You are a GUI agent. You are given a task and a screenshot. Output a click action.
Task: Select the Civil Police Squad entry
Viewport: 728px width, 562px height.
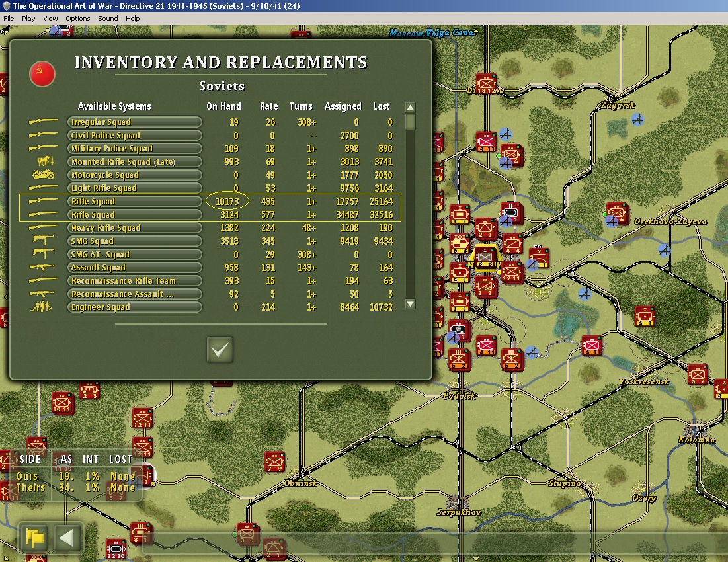tap(135, 135)
